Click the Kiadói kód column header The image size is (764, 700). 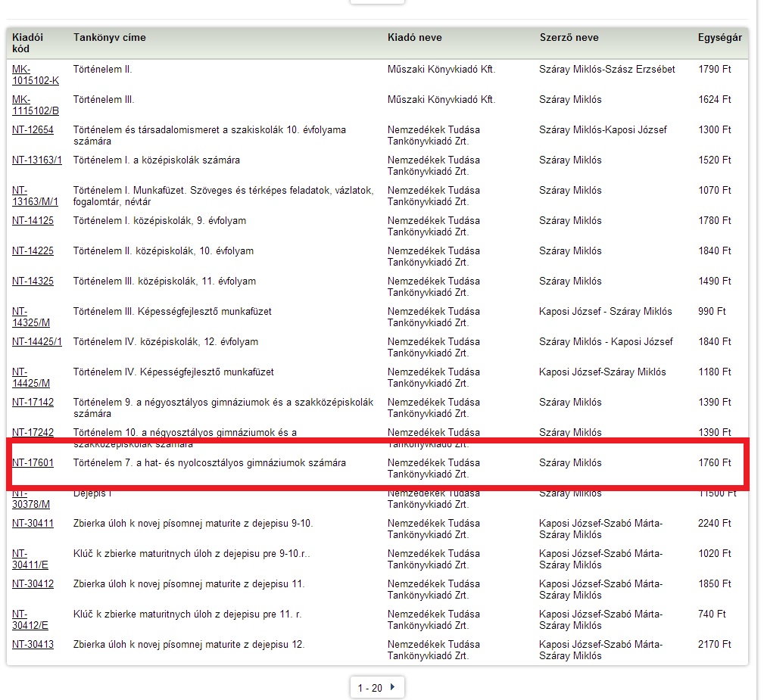click(x=27, y=43)
